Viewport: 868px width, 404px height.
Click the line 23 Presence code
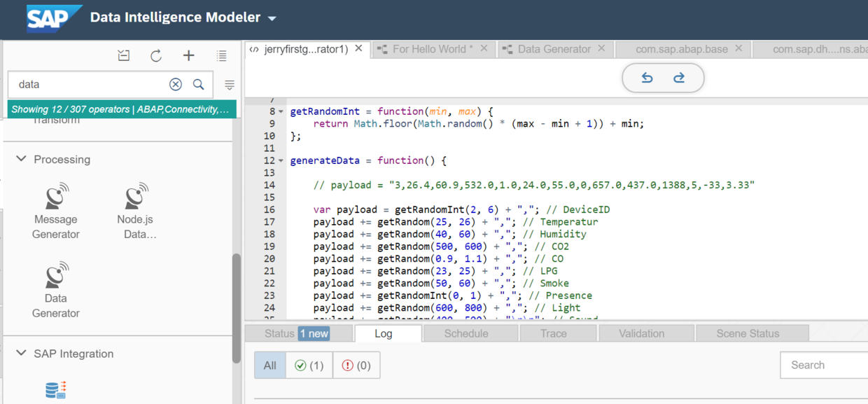(452, 295)
